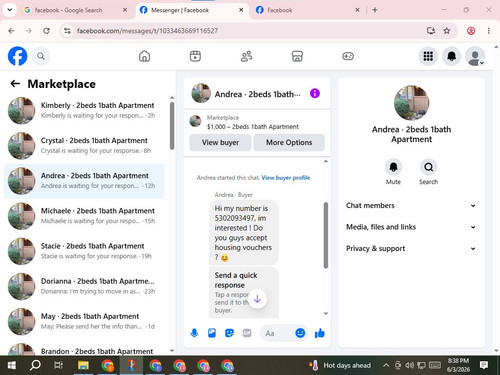The image size is (500, 375).
Task: Choose a GIF icon
Action: (x=247, y=333)
